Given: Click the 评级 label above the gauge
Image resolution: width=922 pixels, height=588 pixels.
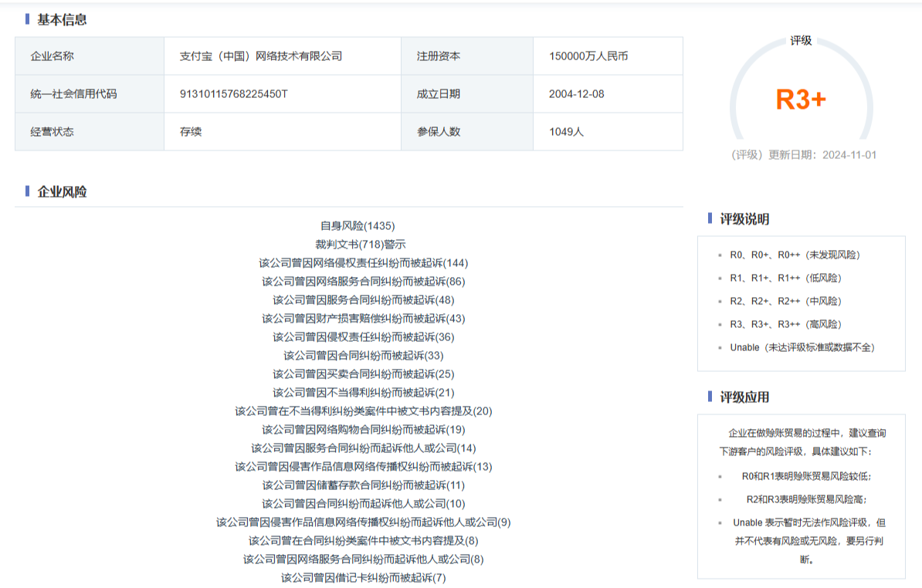Looking at the screenshot, I should (x=801, y=41).
